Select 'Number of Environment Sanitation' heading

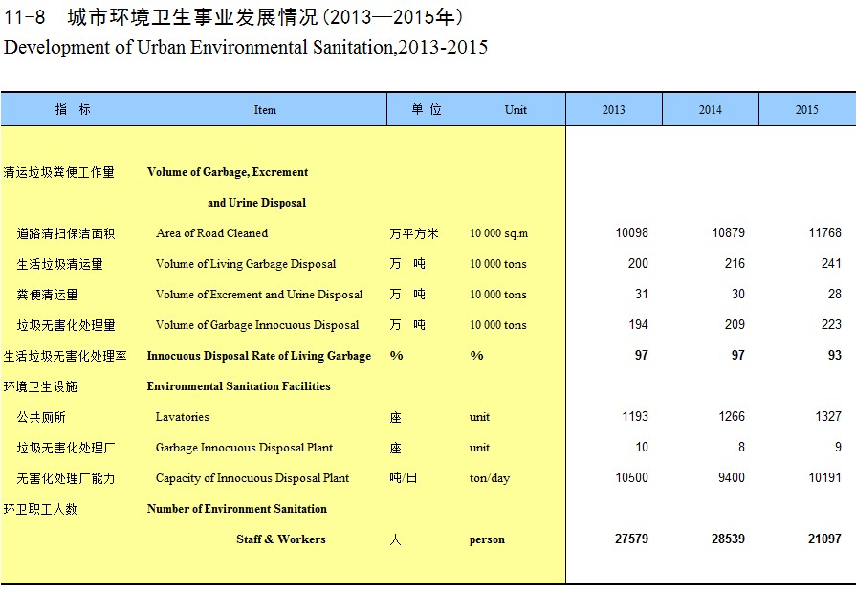237,509
